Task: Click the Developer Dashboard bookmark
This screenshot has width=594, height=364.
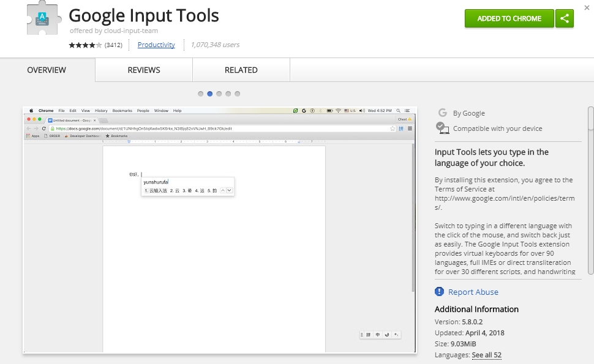Action: [83, 136]
